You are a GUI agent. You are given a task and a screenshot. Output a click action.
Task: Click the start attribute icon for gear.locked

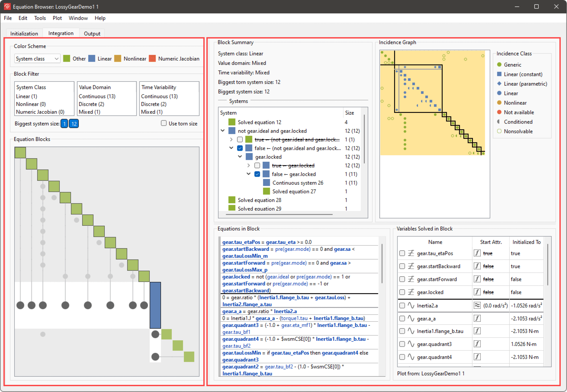point(477,292)
